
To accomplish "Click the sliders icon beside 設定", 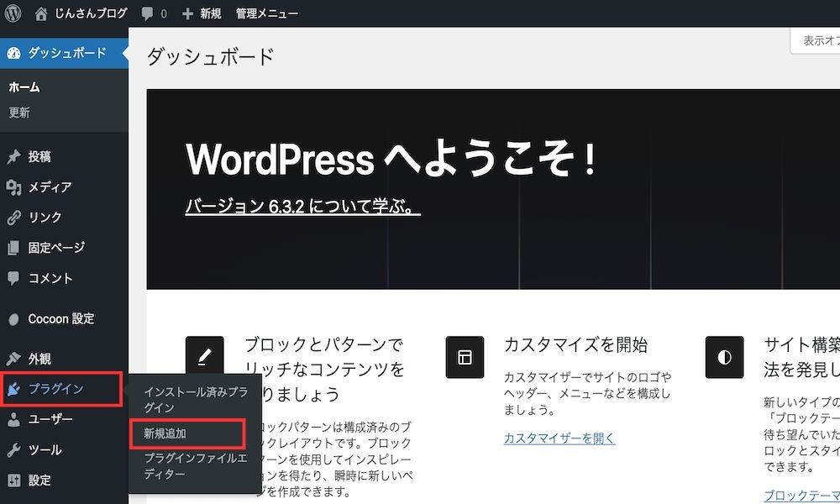I will (x=13, y=480).
